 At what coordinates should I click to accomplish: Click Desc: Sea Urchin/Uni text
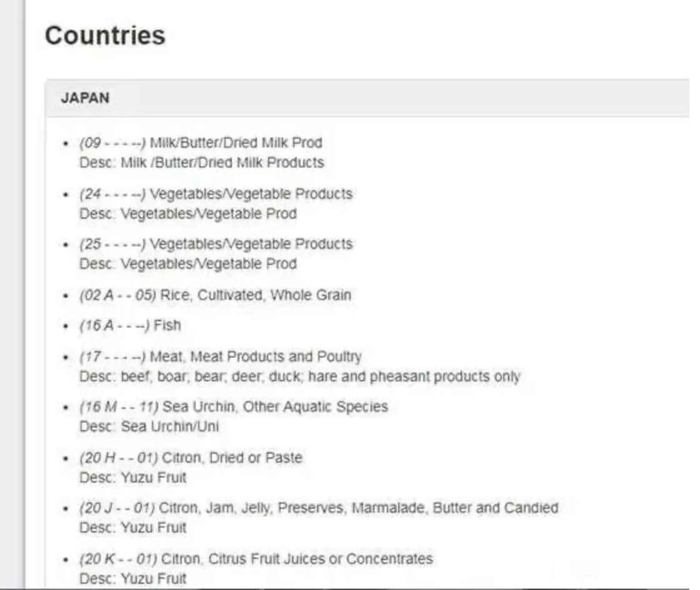pyautogui.click(x=149, y=427)
